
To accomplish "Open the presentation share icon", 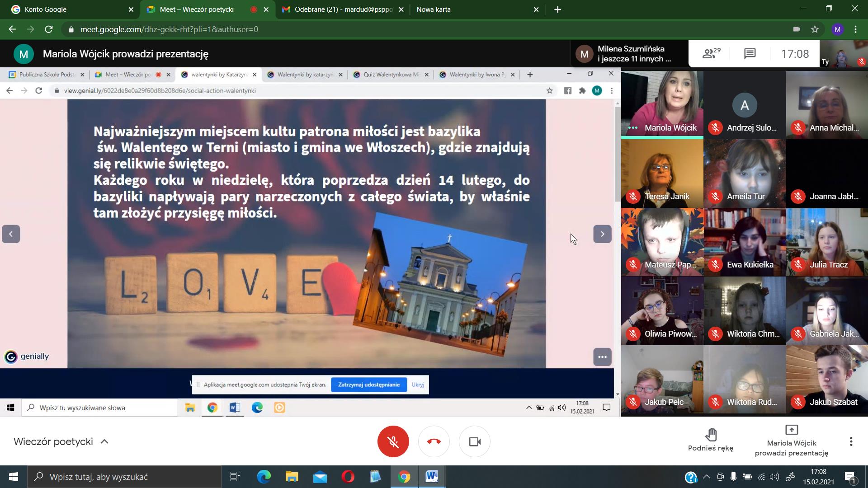I will 791,430.
